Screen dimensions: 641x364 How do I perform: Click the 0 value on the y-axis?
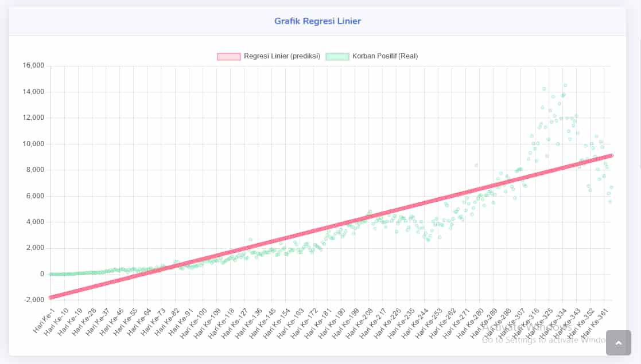tap(42, 274)
